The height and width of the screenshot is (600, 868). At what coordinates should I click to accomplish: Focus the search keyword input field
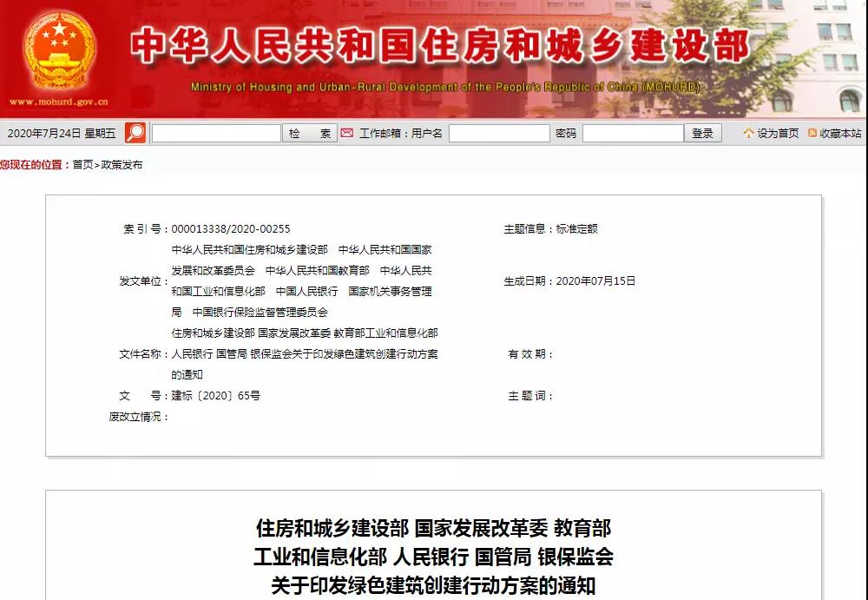click(216, 133)
